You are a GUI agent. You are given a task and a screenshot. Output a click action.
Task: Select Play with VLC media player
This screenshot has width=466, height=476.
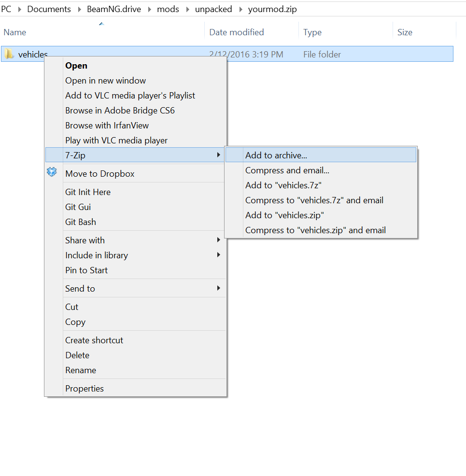[x=135, y=140]
